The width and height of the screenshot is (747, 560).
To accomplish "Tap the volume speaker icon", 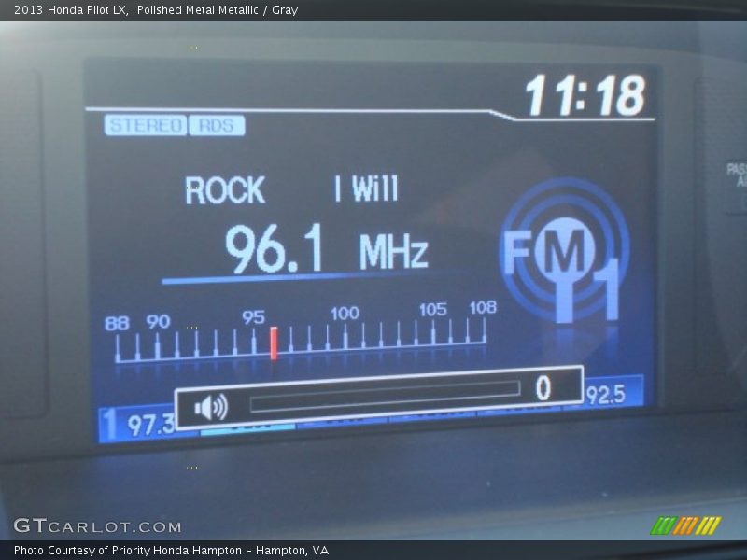I will (211, 407).
